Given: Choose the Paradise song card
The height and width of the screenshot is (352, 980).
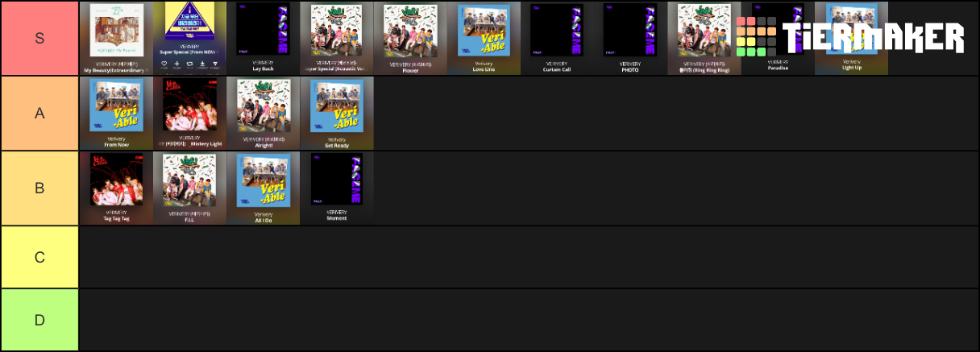Looking at the screenshot, I should click(x=778, y=39).
